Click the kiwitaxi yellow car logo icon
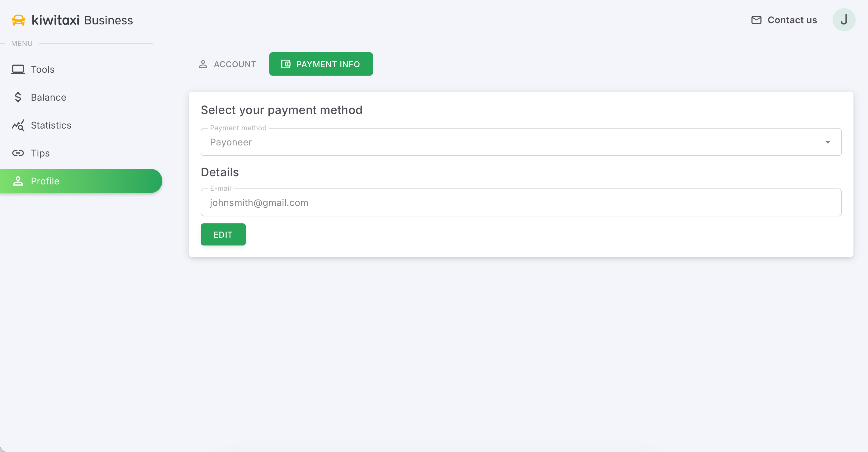 point(19,20)
